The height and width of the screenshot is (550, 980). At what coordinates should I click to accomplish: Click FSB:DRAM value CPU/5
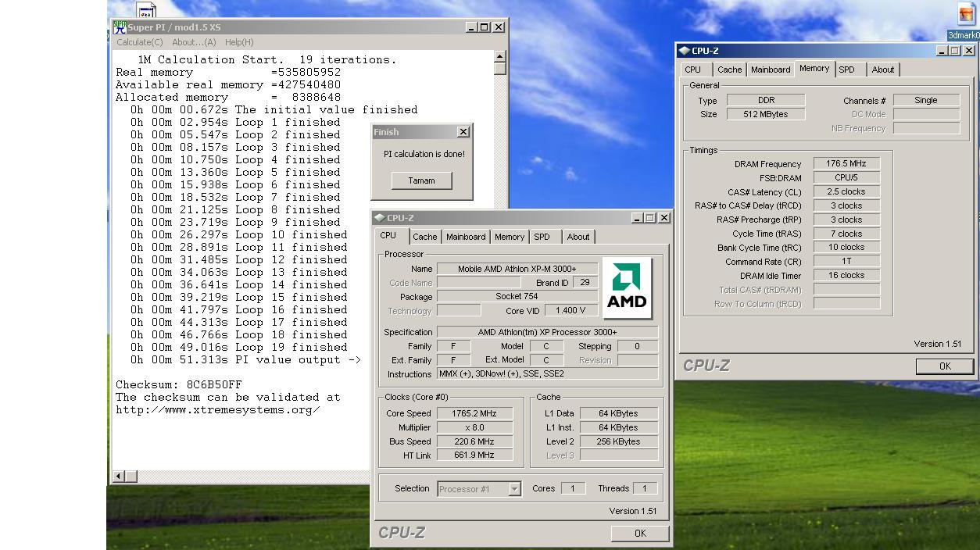coord(846,177)
